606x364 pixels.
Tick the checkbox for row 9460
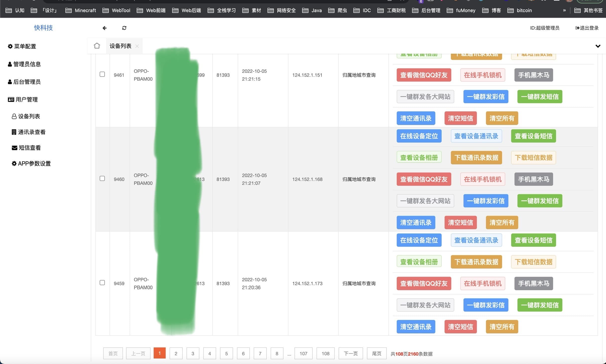click(102, 179)
